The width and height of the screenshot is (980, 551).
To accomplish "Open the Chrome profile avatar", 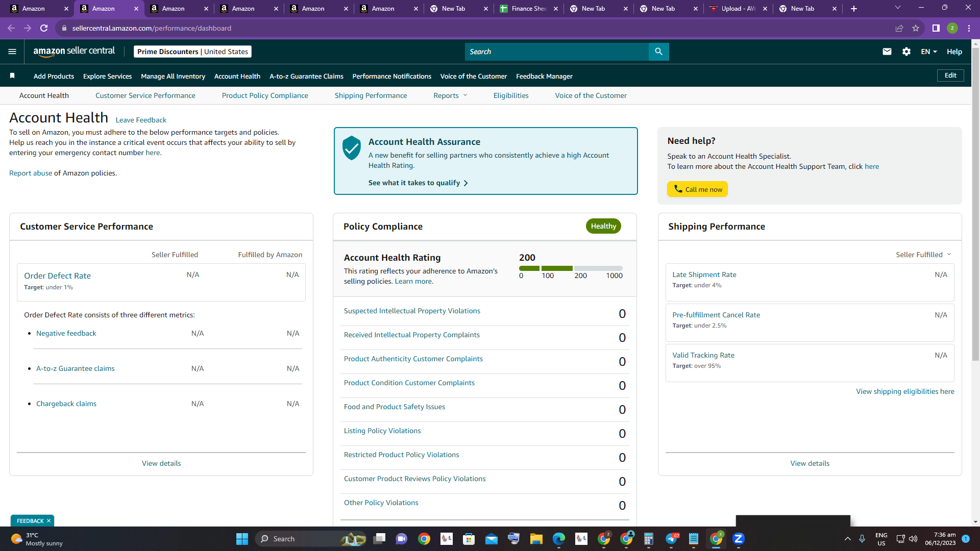I will [952, 28].
